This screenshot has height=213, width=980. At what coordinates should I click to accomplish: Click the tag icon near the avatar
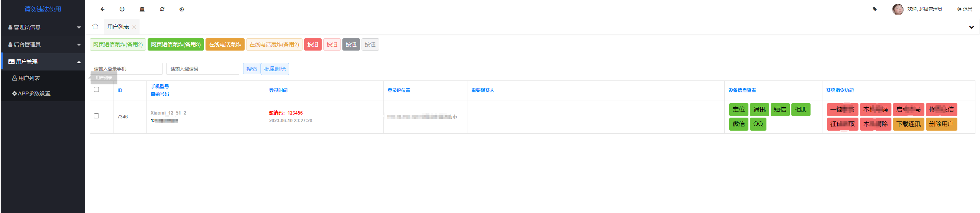click(x=875, y=9)
